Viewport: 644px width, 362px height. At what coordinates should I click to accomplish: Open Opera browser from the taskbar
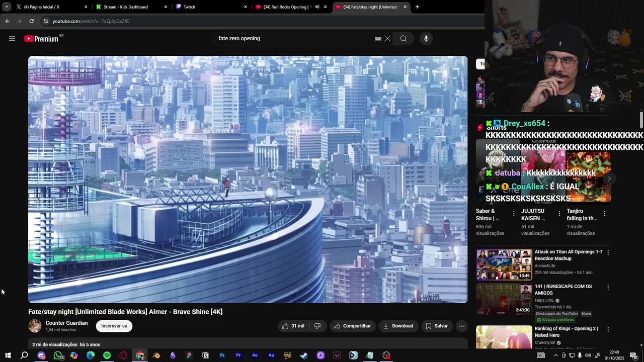pos(124,355)
